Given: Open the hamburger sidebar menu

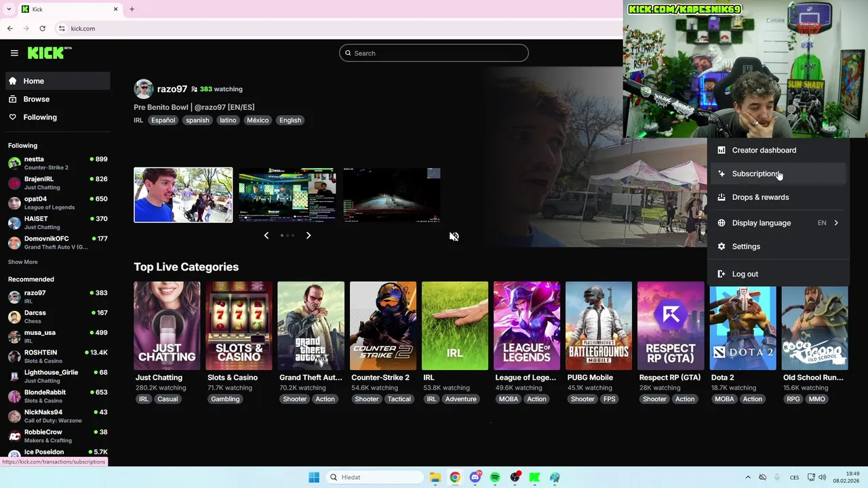Looking at the screenshot, I should point(14,53).
